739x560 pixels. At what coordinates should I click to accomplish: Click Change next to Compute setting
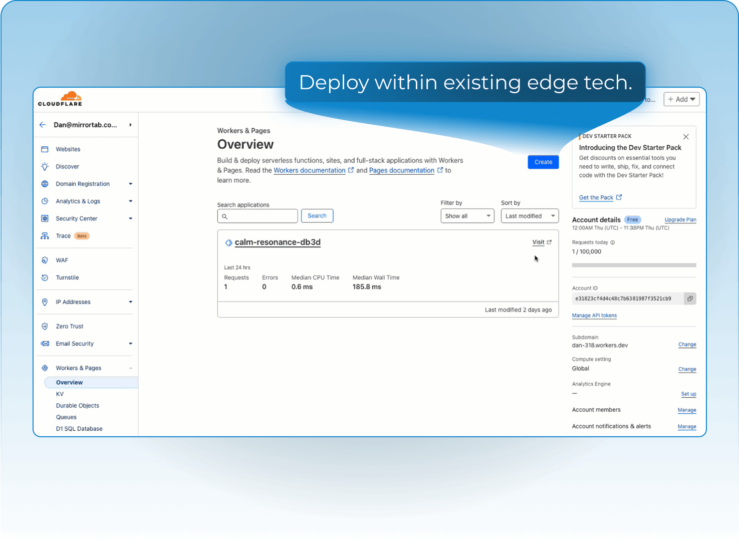[x=687, y=369]
